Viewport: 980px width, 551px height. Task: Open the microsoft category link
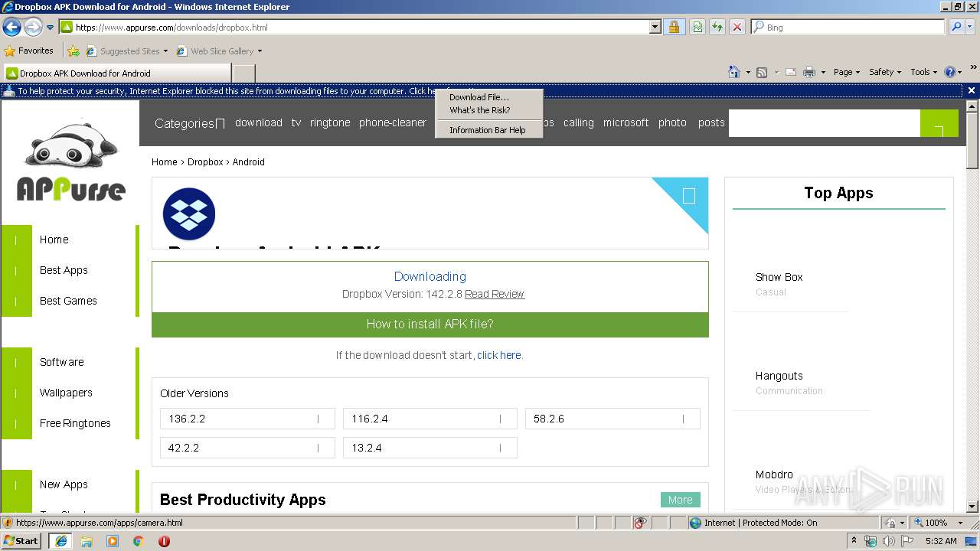[x=626, y=122]
